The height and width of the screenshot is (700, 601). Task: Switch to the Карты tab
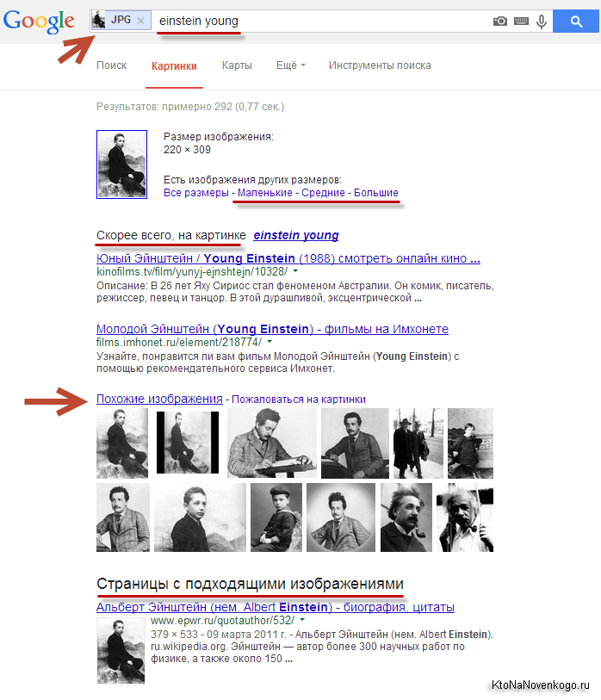(237, 65)
